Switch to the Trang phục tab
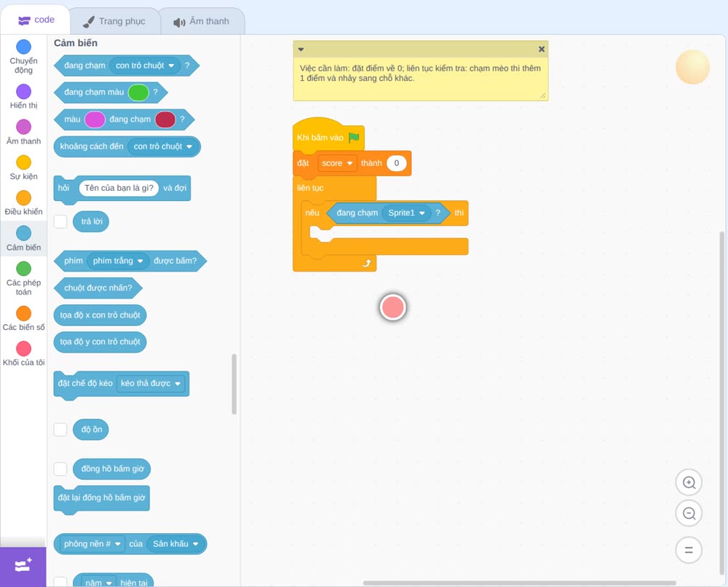 pos(115,21)
